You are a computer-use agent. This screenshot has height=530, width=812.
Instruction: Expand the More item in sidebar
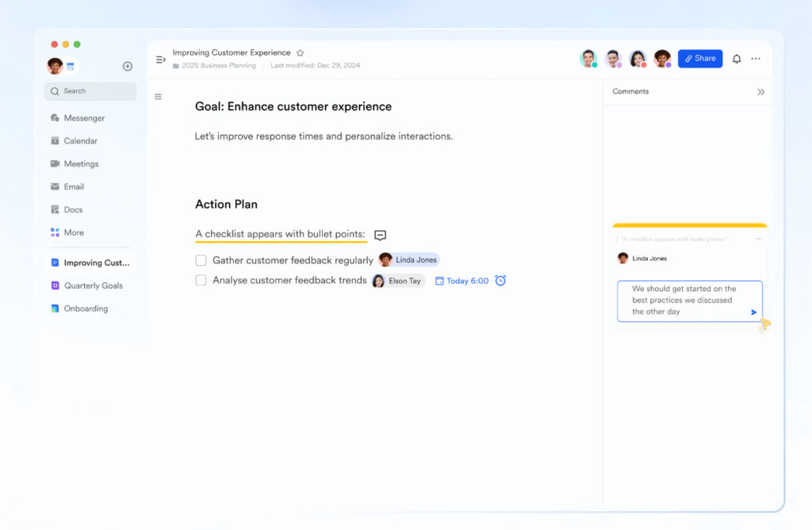[x=73, y=232]
